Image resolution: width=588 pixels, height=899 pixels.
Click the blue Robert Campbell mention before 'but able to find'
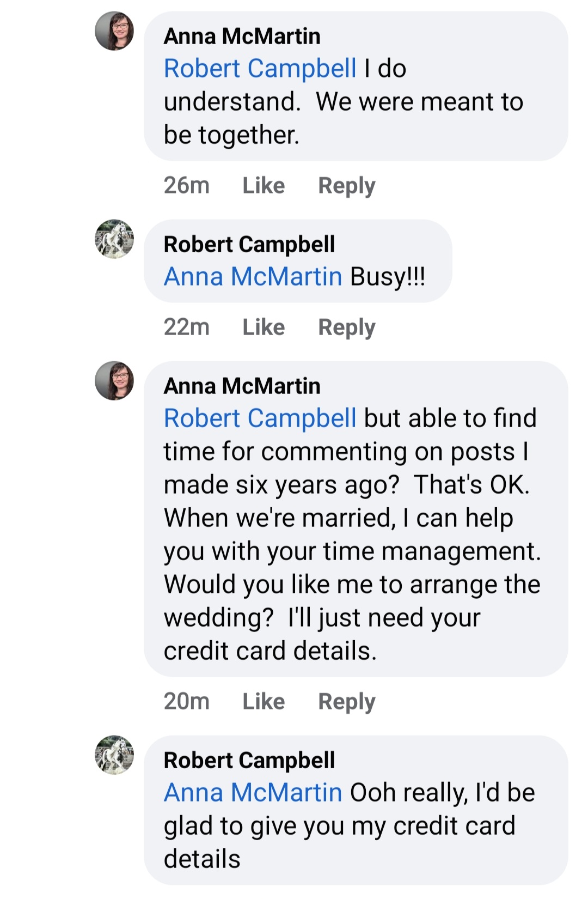coord(260,418)
